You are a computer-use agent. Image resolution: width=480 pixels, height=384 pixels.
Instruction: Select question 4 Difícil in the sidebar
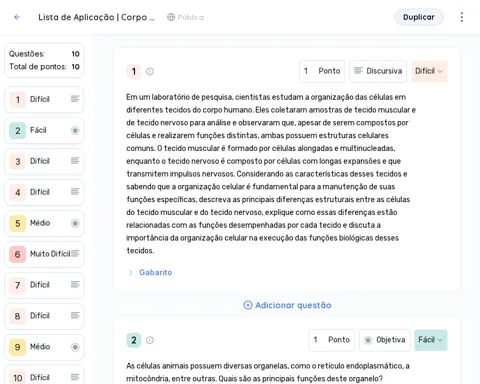pos(44,192)
